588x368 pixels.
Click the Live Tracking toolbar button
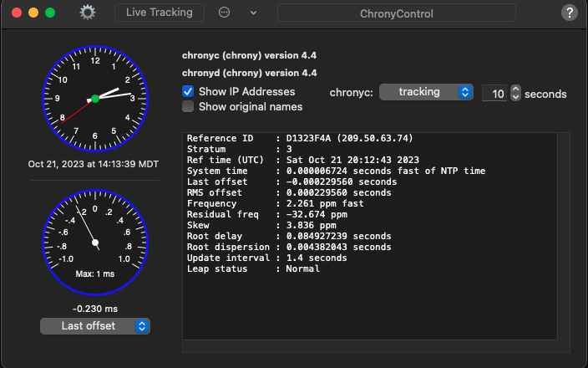click(160, 13)
